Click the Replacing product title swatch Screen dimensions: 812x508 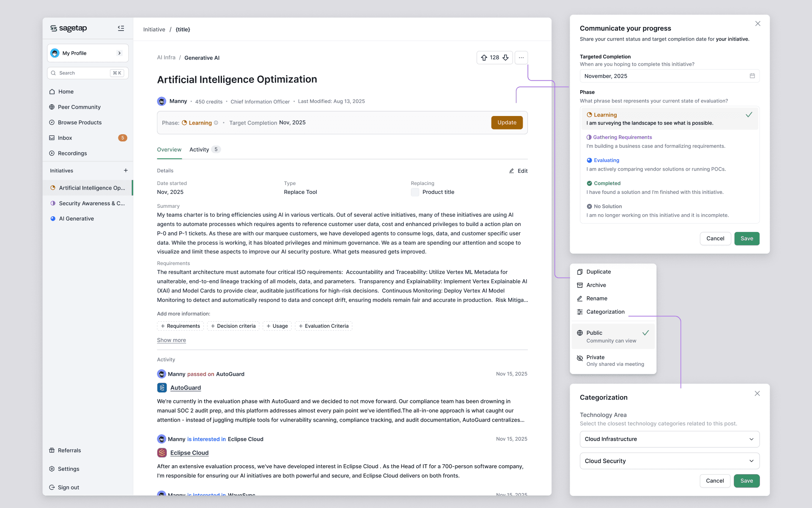click(x=415, y=192)
